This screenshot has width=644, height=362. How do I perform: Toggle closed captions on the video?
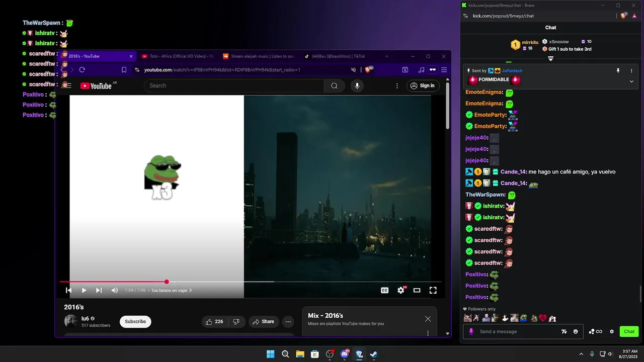point(385,290)
